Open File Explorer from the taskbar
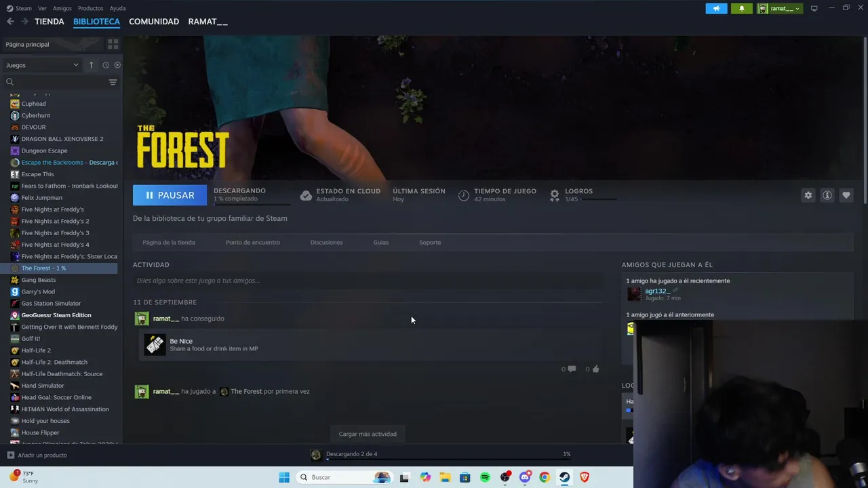Screen dimensions: 868x488 (x=445, y=477)
